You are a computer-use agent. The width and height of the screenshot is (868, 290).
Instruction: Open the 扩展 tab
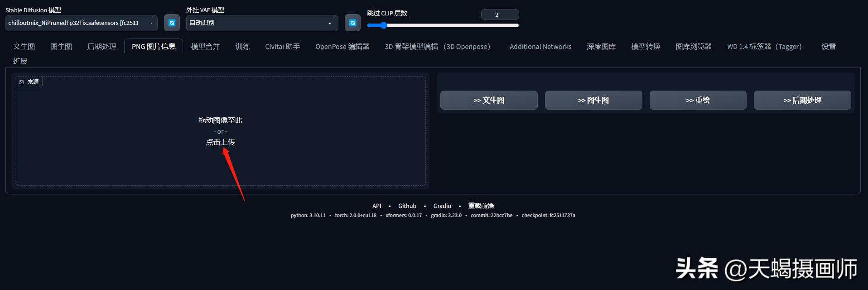[x=20, y=61]
